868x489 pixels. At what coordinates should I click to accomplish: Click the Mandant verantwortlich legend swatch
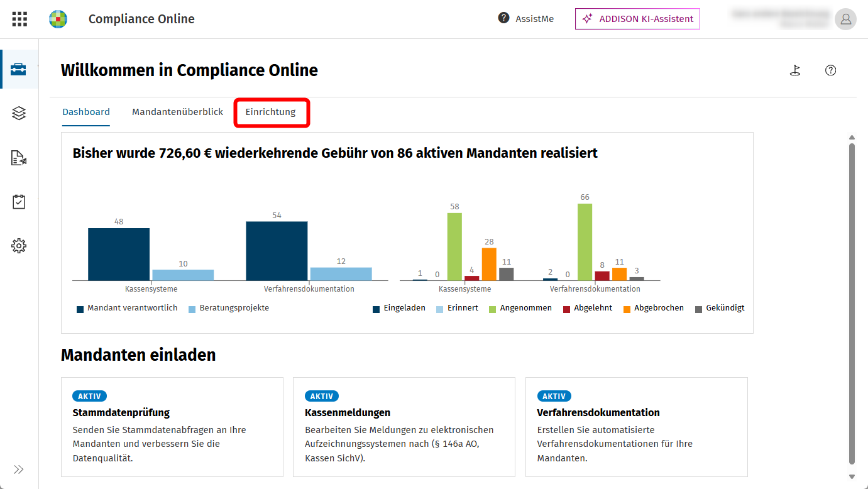click(80, 309)
